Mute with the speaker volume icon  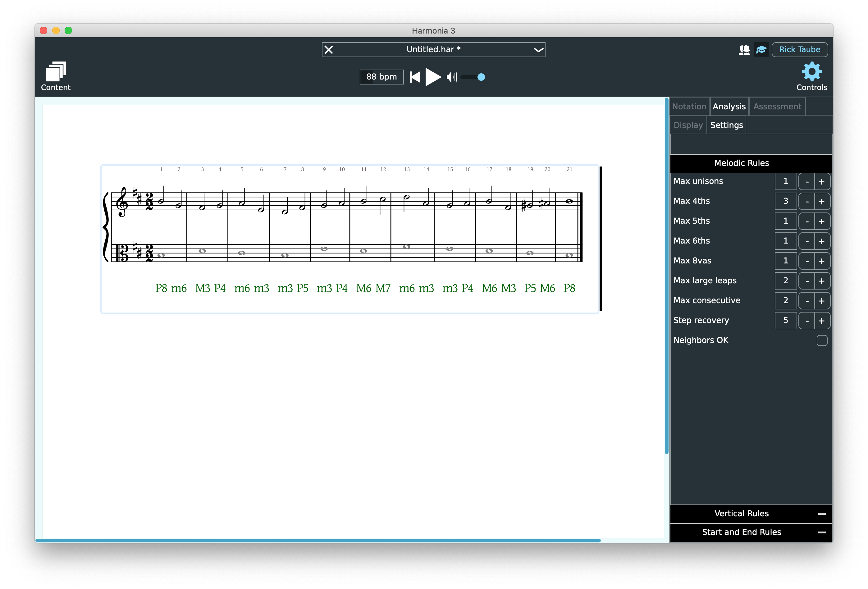point(451,77)
